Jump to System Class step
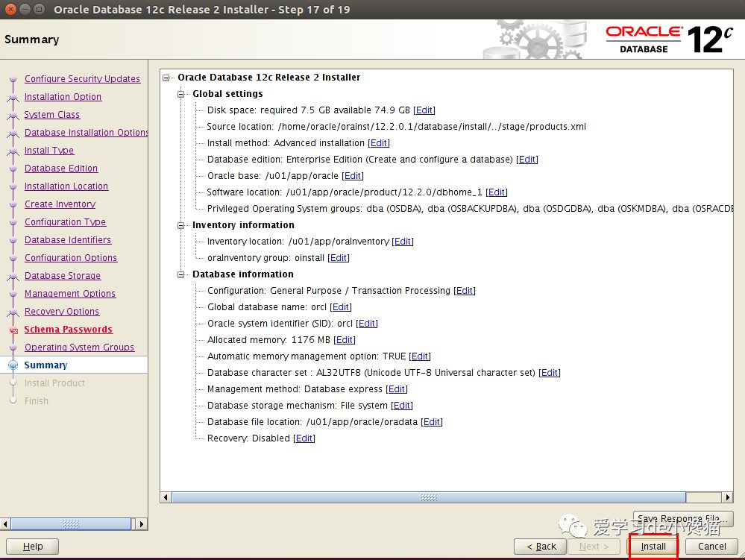745x560 pixels. tap(51, 115)
